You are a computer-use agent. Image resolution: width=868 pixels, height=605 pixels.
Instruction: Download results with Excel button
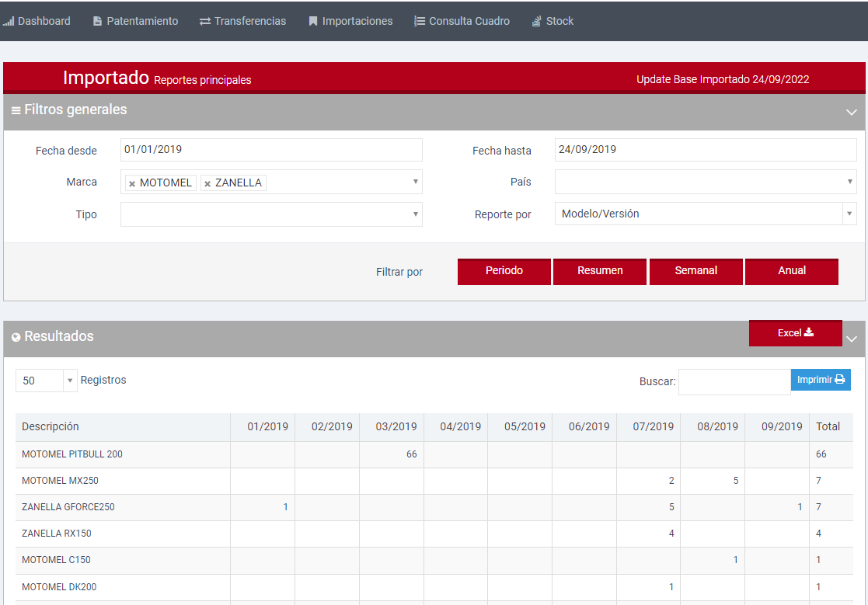795,332
